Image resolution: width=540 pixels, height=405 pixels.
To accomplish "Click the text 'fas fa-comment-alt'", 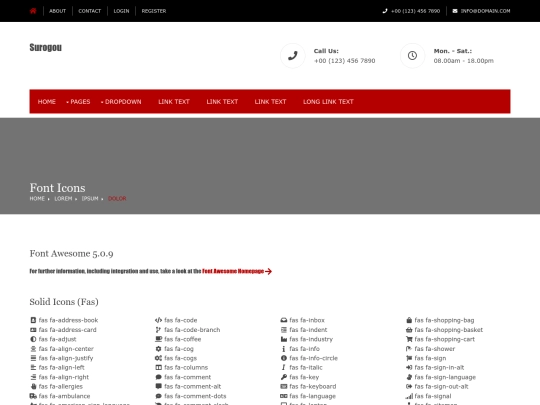I will (193, 387).
